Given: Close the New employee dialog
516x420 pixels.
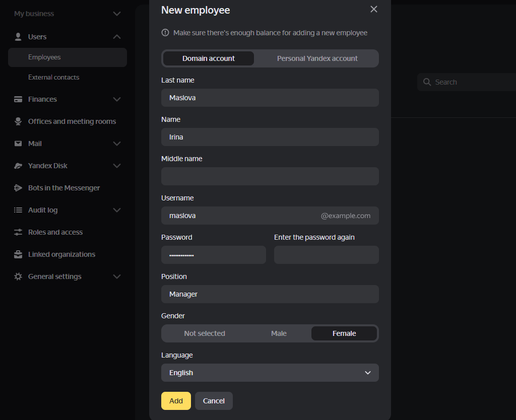Looking at the screenshot, I should click(x=373, y=9).
